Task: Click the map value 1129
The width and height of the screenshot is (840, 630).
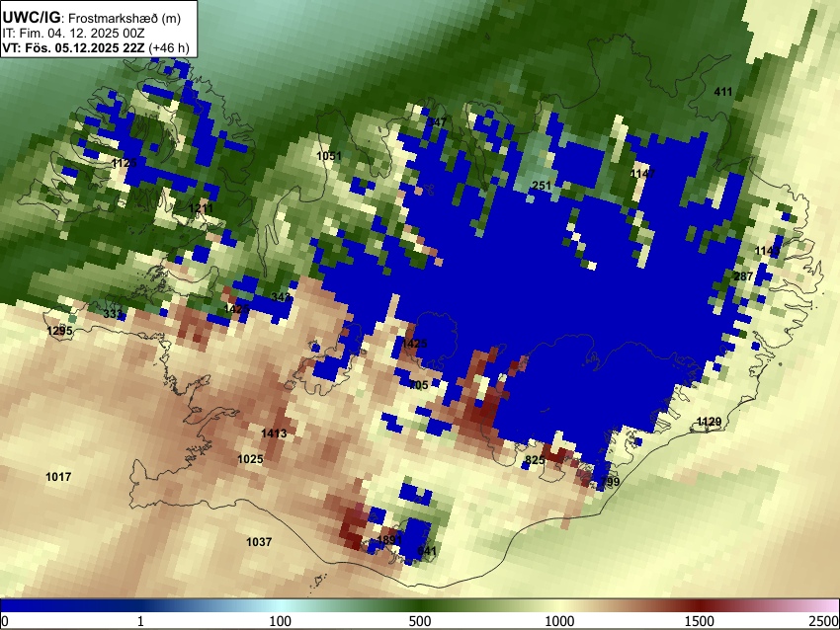Action: click(709, 422)
